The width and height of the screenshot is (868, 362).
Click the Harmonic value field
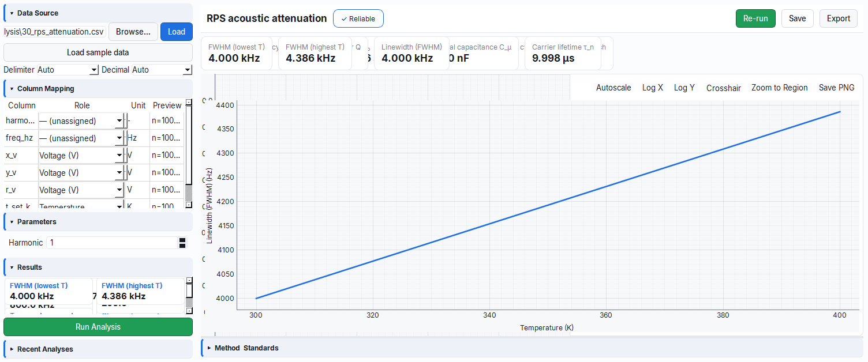pyautogui.click(x=113, y=243)
